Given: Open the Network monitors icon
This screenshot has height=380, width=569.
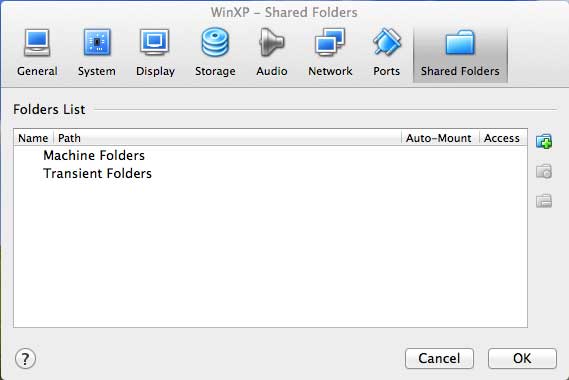Looking at the screenshot, I should tap(330, 43).
